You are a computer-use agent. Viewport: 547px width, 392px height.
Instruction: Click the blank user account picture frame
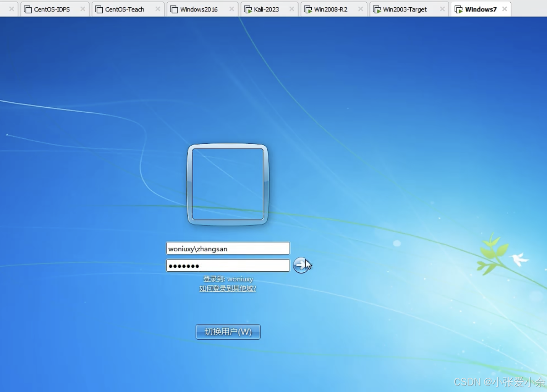point(228,184)
